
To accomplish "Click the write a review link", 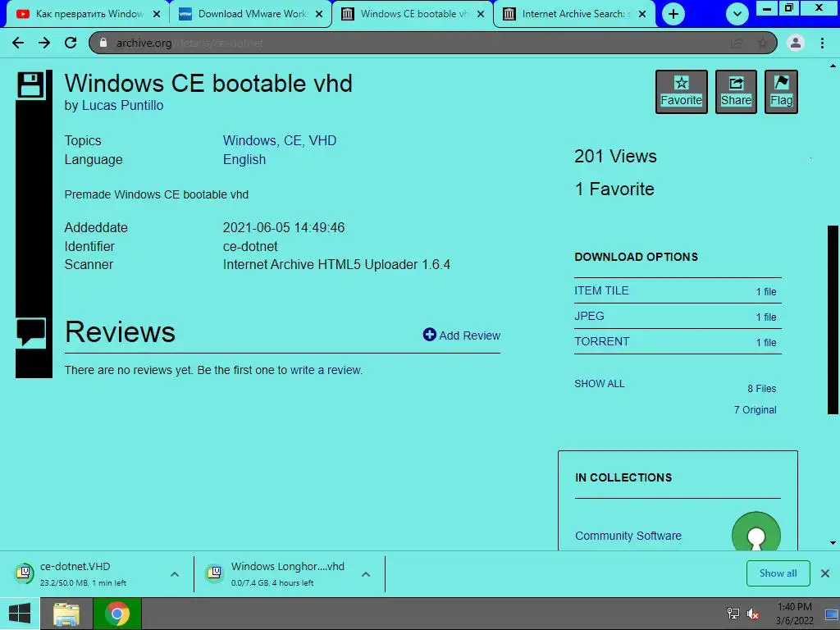I will 326,370.
